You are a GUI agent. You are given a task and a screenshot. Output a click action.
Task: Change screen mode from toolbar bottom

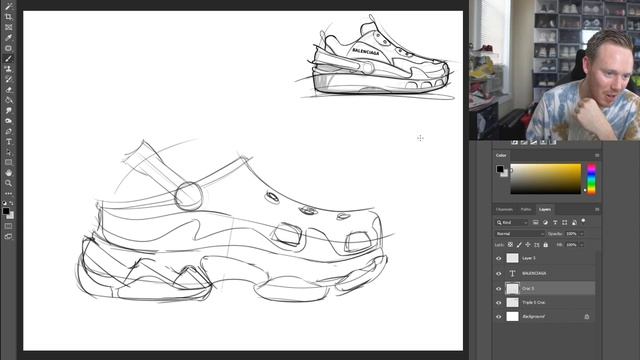coord(8,236)
